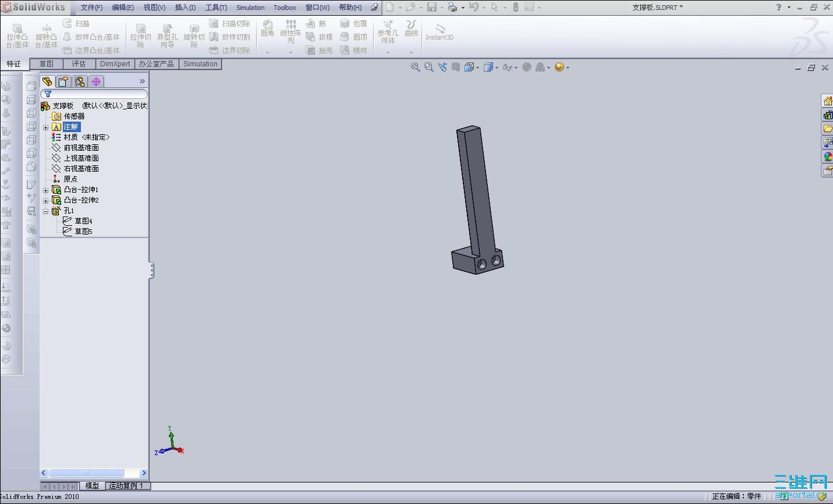The width and height of the screenshot is (833, 504).
Task: Click the feature tree horizontal scrollbar thumb
Action: (x=86, y=473)
